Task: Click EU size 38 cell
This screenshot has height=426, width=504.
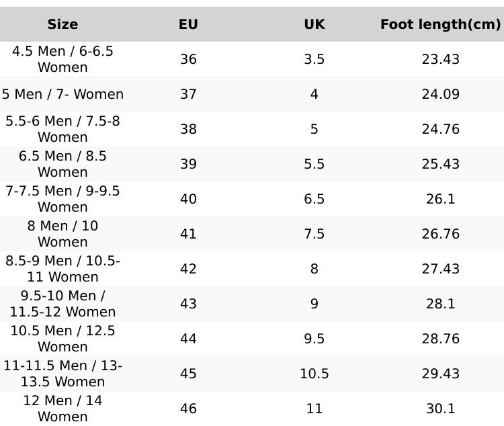Action: pyautogui.click(x=188, y=129)
